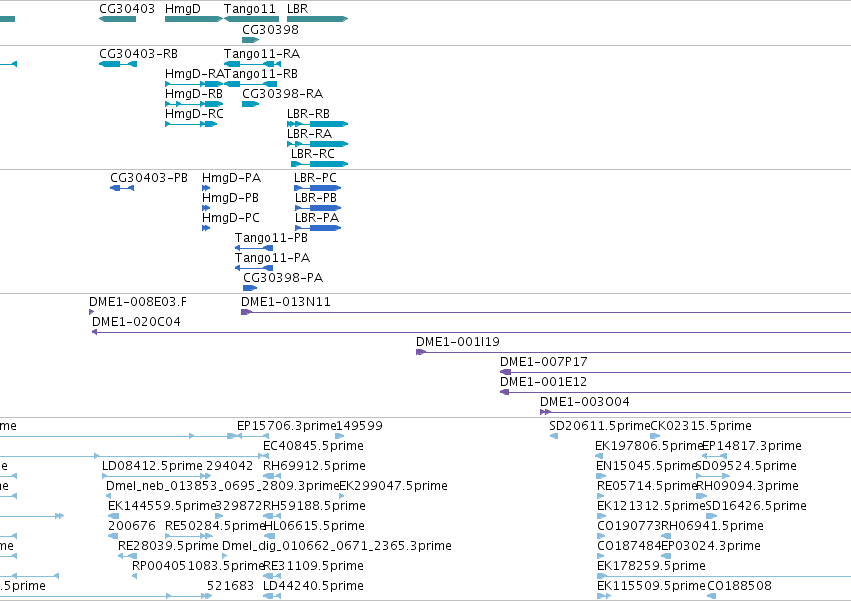Select clone DME1-020C04

tap(472, 332)
